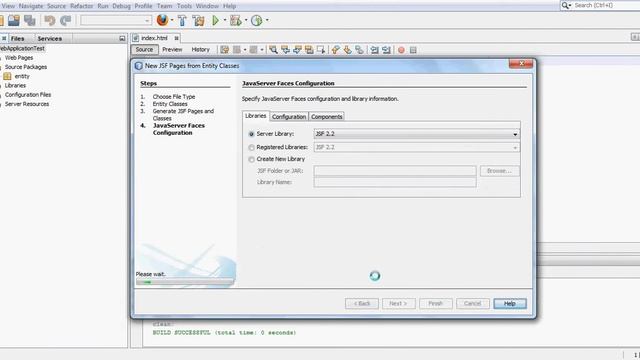Switch to the Services panel tab
640x360 pixels.
click(x=50, y=38)
